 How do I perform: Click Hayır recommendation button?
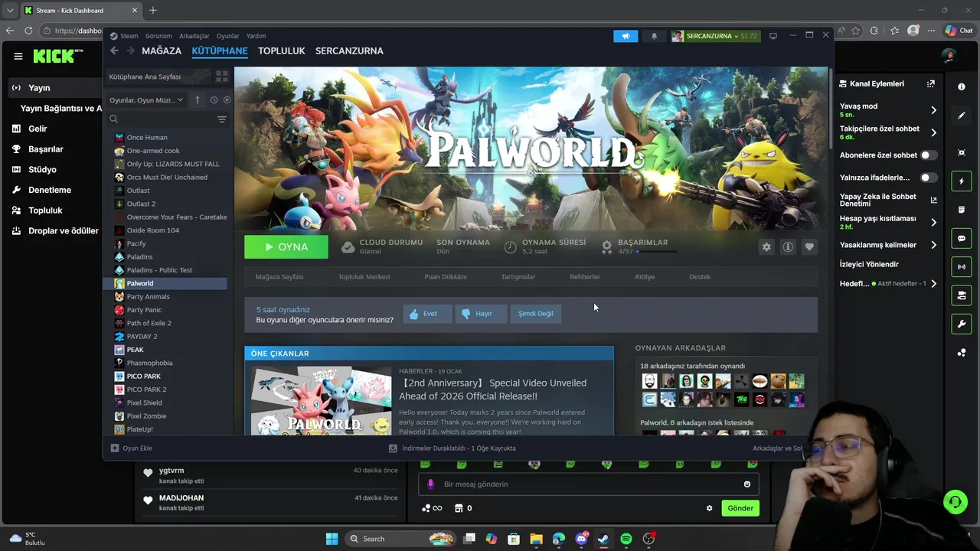tap(480, 314)
